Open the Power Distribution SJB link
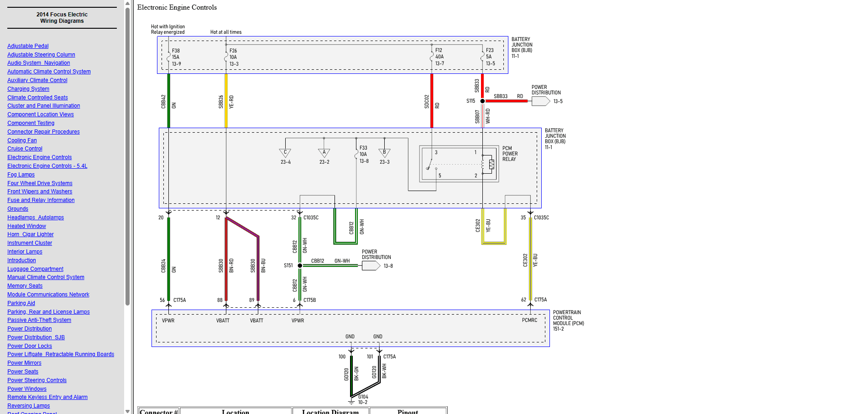Viewport: 868px width, 414px height. (x=36, y=337)
